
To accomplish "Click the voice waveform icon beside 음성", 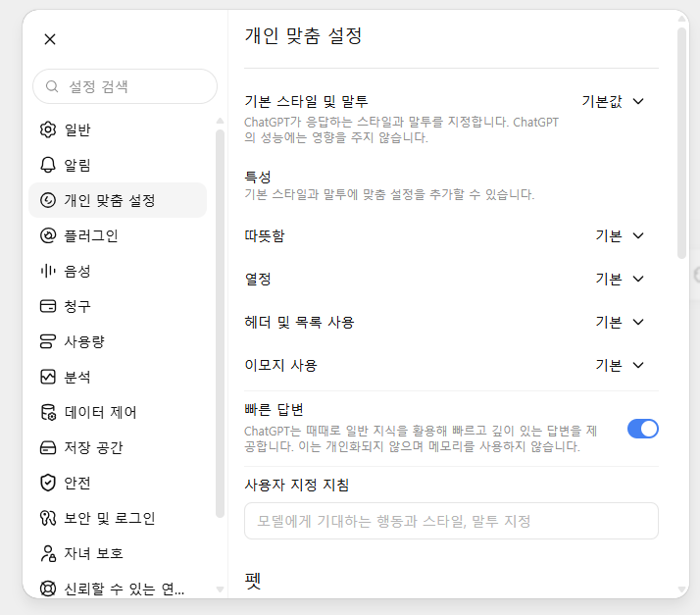I will tap(48, 271).
